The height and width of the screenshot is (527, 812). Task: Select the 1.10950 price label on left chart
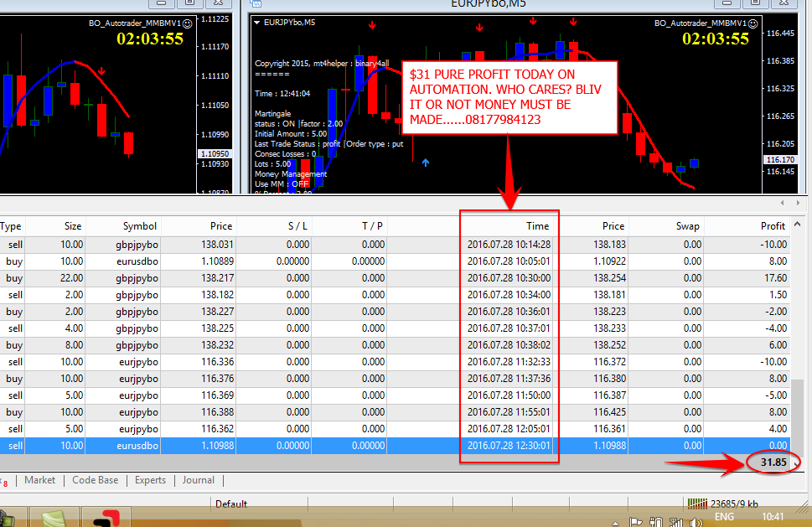[x=215, y=154]
